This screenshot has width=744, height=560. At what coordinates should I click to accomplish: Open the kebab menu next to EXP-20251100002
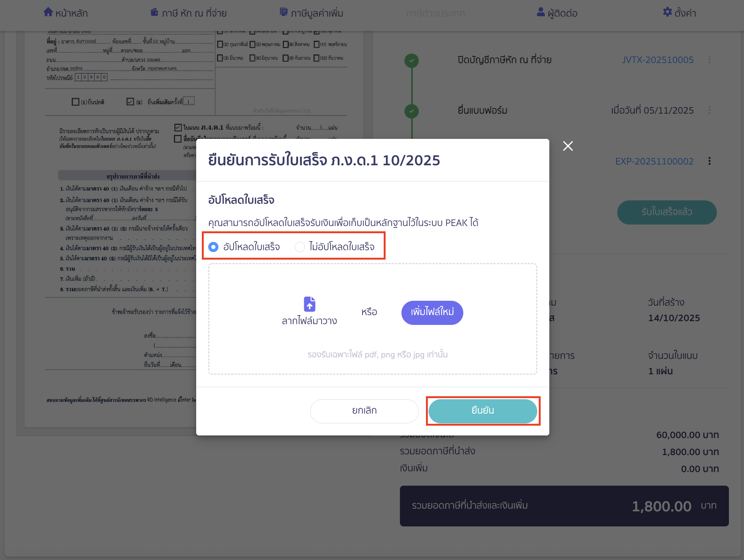pyautogui.click(x=710, y=161)
